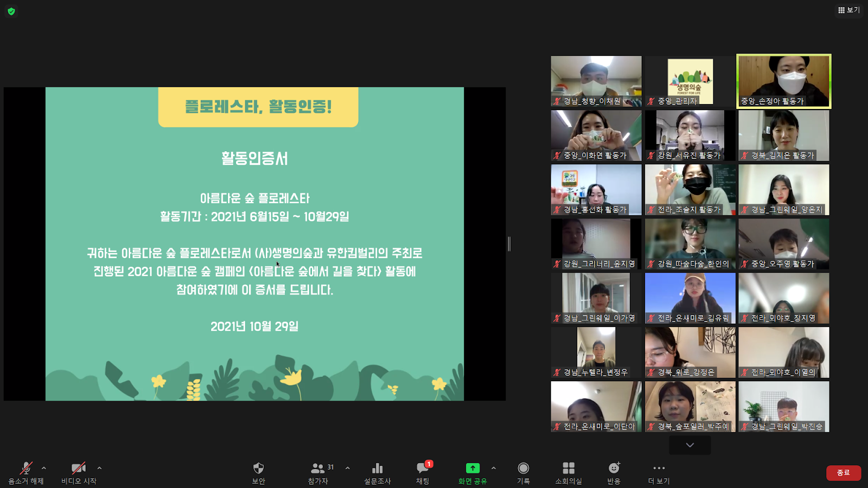
Task: Select 경남_그린웨일_이가영 video tile
Action: 596,298
